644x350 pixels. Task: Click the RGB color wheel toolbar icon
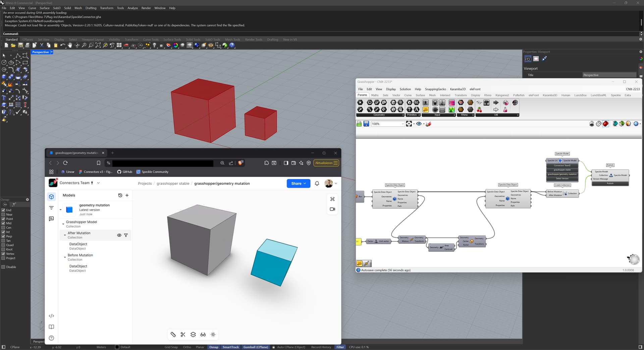[x=175, y=45]
